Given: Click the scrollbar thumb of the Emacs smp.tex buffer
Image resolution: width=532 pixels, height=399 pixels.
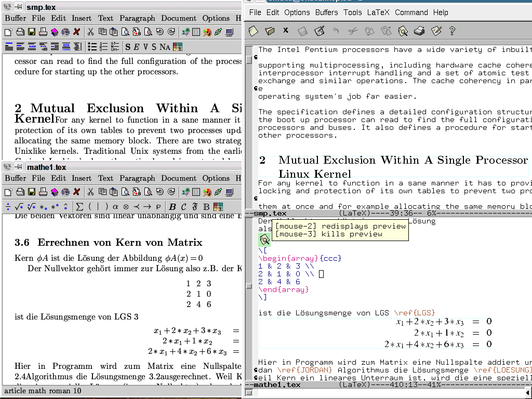Looking at the screenshot, I should (249, 60).
